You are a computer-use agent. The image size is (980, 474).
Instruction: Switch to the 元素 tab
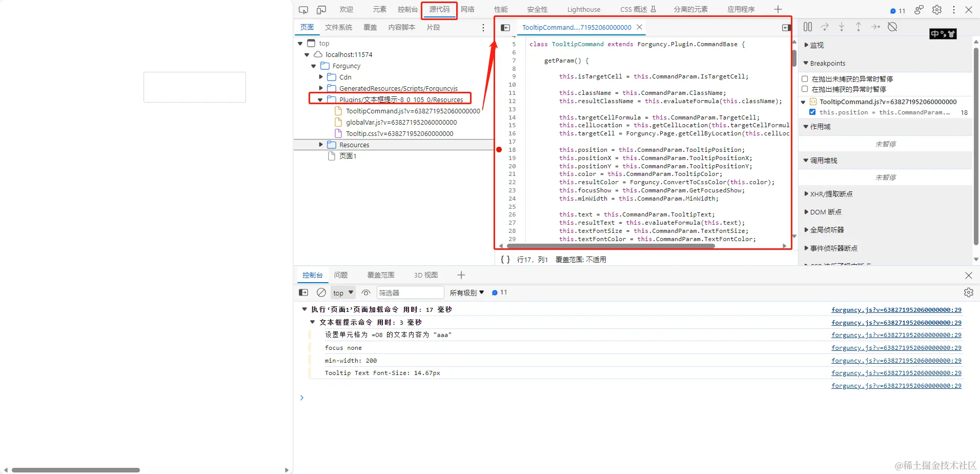point(380,9)
